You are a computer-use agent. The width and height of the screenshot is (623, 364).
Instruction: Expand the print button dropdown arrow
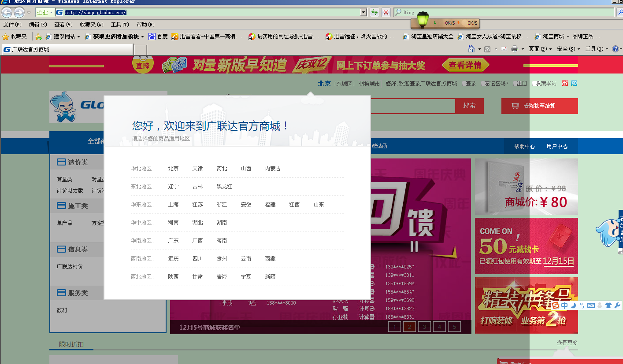(x=523, y=49)
